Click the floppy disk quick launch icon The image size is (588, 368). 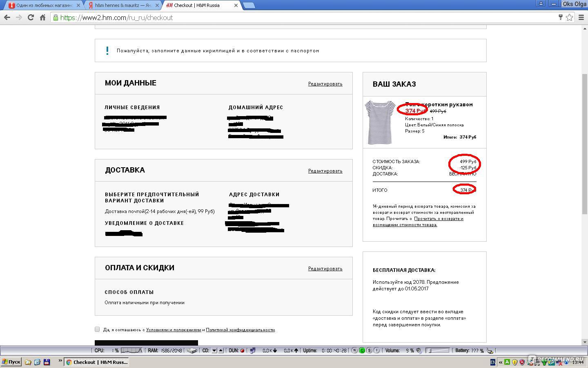[47, 362]
